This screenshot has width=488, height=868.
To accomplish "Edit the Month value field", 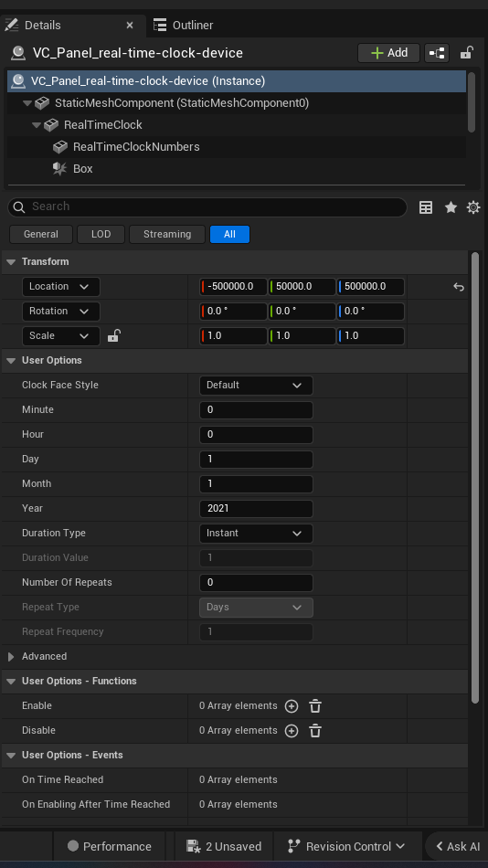I will (x=256, y=484).
